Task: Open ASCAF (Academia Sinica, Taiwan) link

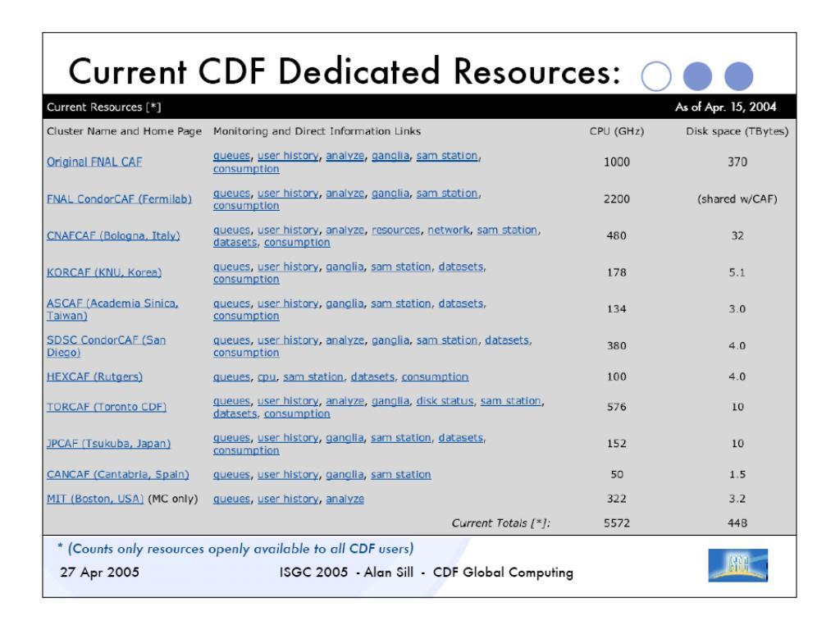Action: (112, 309)
